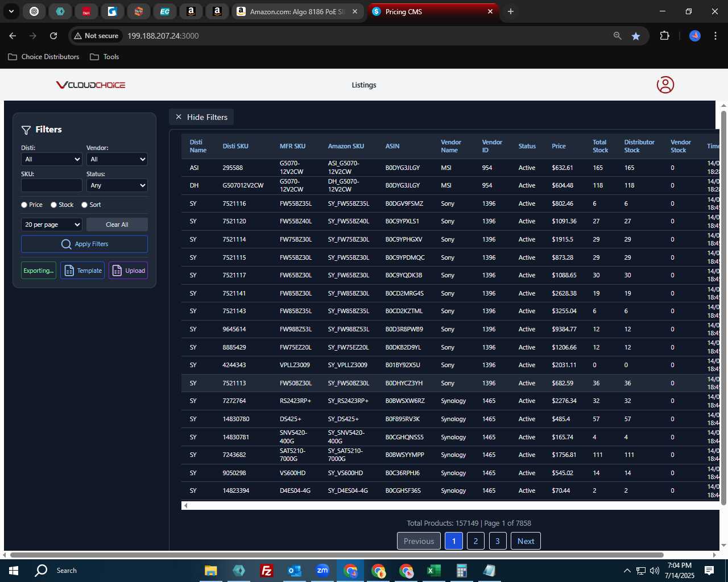Switch to the Amazon Algo 8186 tab
This screenshot has width=728, height=582.
[298, 11]
